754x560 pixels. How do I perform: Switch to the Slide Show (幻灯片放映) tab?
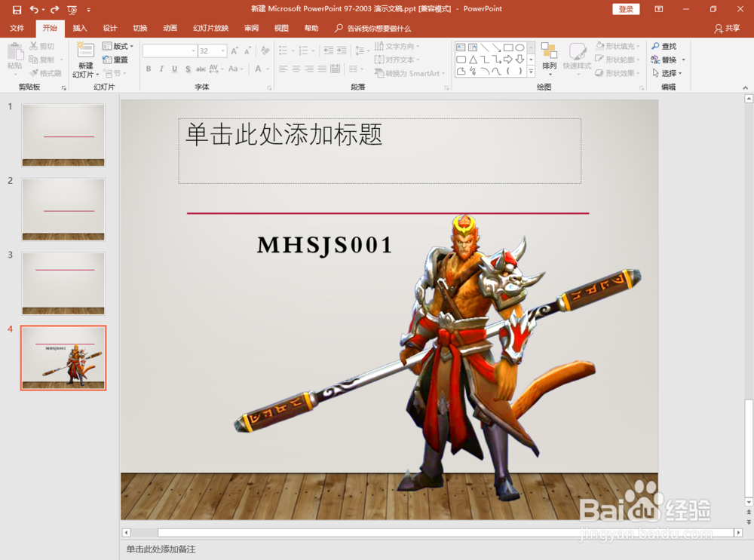coord(210,28)
